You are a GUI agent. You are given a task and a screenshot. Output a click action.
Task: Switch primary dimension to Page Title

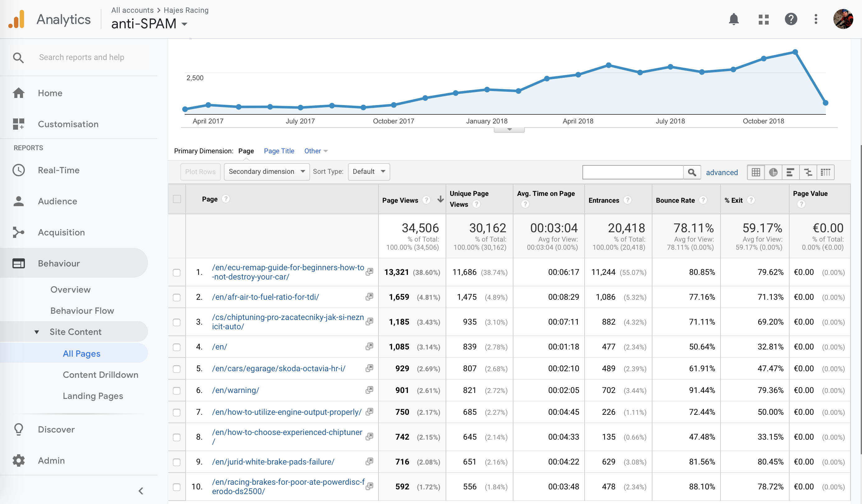pos(279,151)
